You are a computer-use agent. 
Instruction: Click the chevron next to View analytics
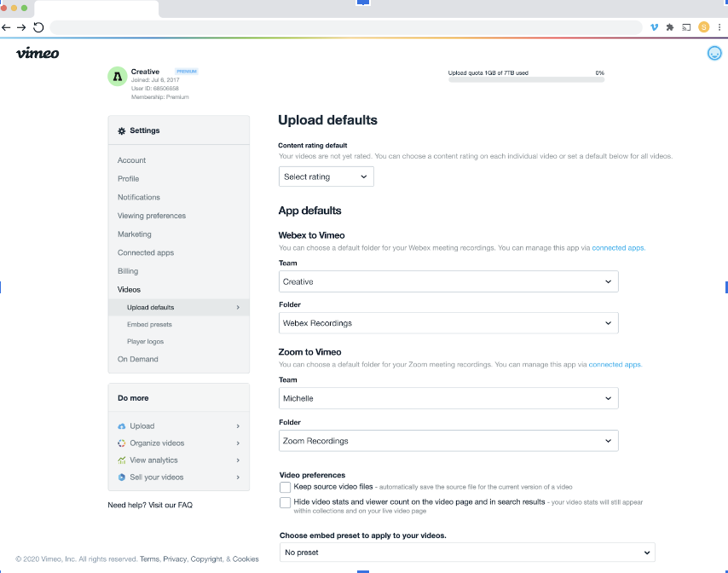(x=238, y=460)
